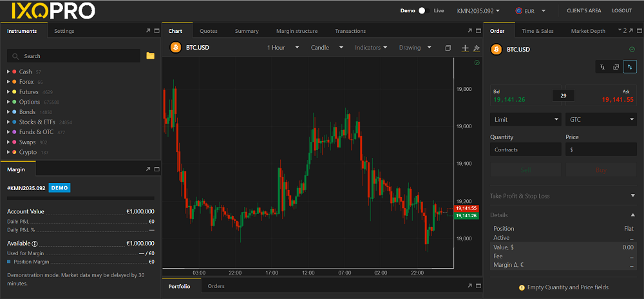Switch to the Quotes tab
644x299 pixels.
pos(209,31)
